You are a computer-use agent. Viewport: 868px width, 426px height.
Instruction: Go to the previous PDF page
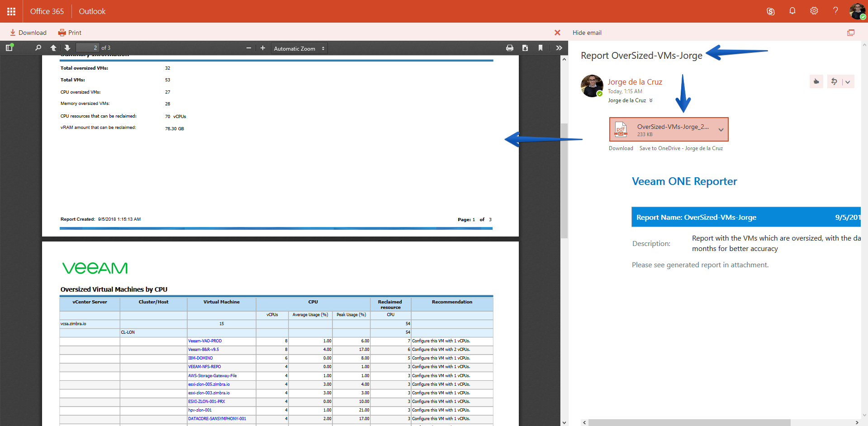pyautogui.click(x=53, y=47)
